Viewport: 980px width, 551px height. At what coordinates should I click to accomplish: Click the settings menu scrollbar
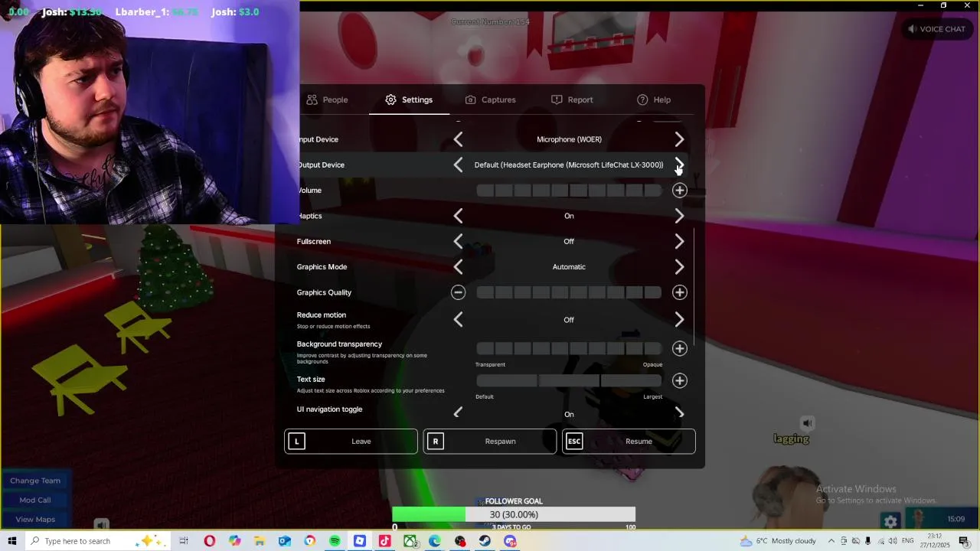click(x=694, y=286)
